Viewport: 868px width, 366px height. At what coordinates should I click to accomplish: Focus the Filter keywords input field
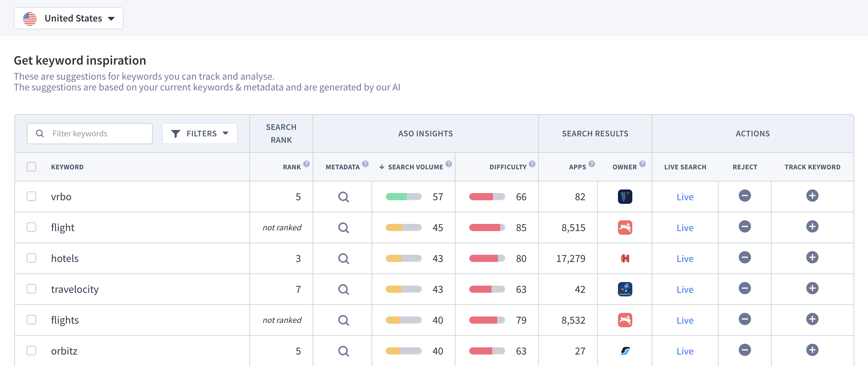pos(90,133)
